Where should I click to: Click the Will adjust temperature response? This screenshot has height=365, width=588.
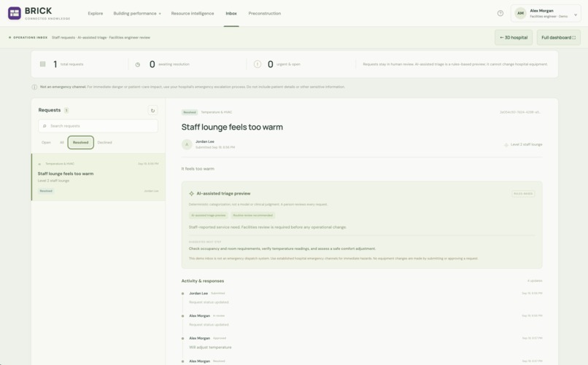[210, 348]
